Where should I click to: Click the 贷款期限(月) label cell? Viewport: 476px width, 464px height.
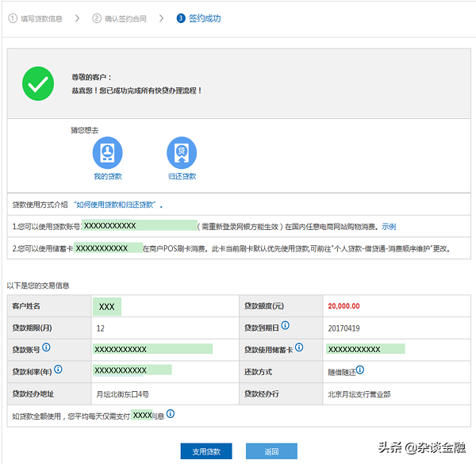[49, 328]
